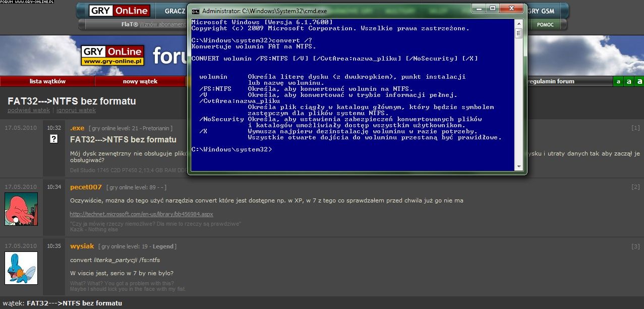The image size is (644, 309).
Task: Open the cmd.exe window system menu icon
Action: click(x=196, y=11)
